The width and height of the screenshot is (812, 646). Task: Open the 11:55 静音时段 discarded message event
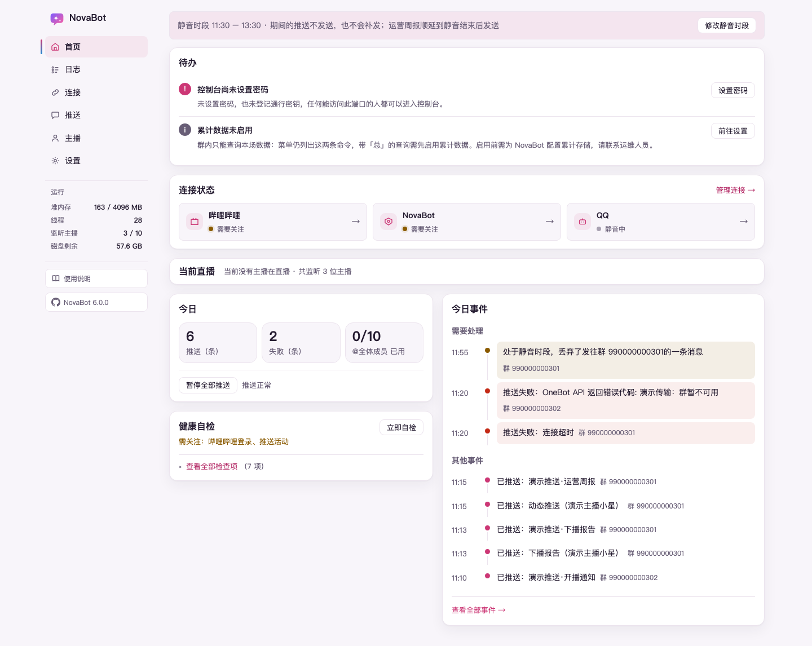626,360
